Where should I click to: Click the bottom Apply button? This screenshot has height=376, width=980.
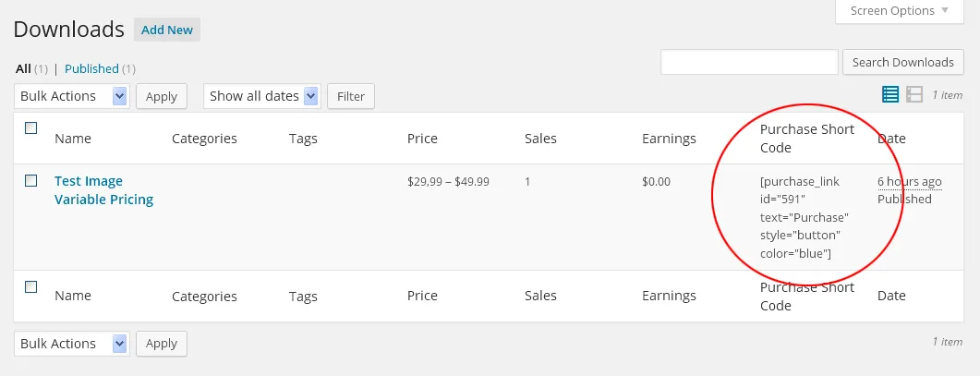(162, 344)
